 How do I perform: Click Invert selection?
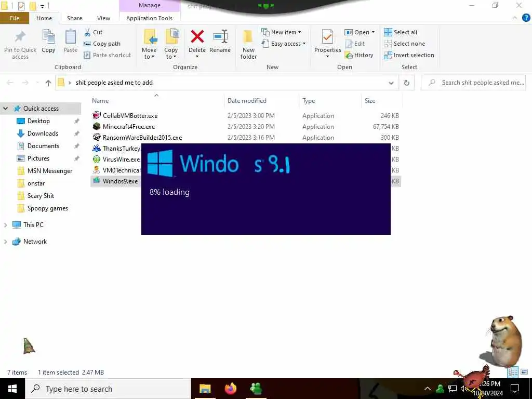click(x=409, y=55)
